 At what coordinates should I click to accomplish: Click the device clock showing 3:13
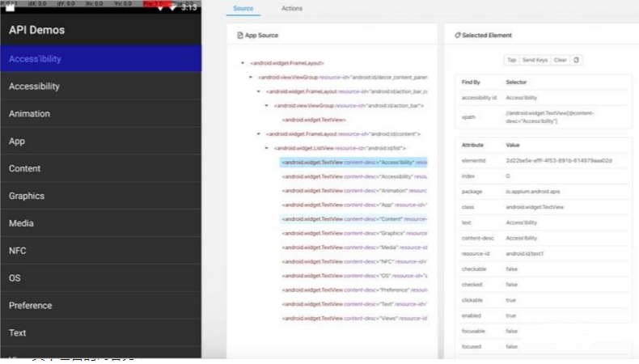[188, 7]
